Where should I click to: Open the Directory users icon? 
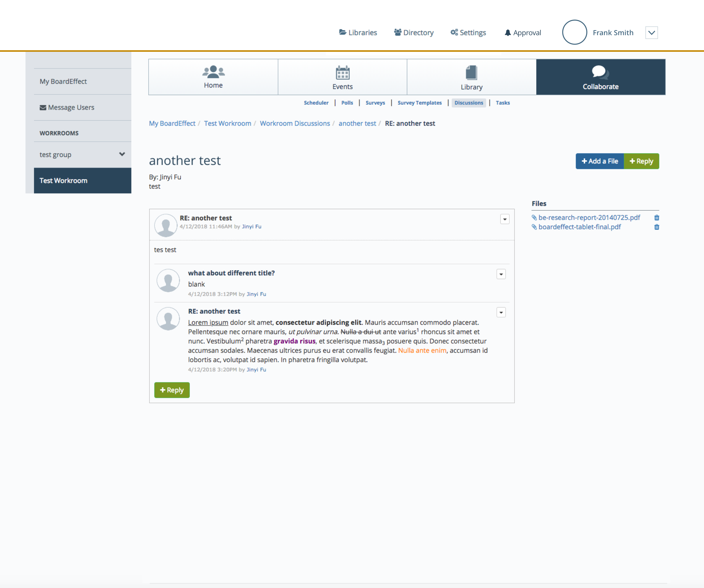[398, 32]
